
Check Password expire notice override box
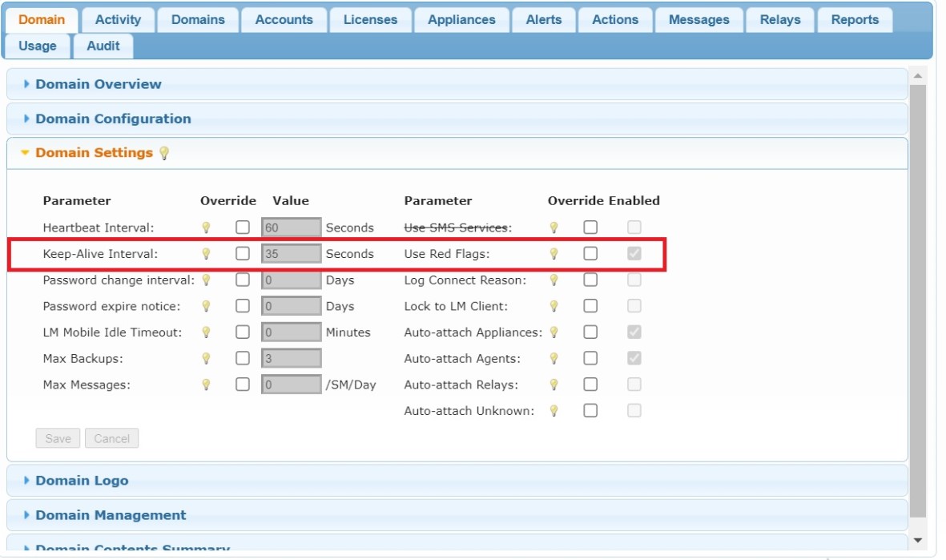(x=243, y=306)
